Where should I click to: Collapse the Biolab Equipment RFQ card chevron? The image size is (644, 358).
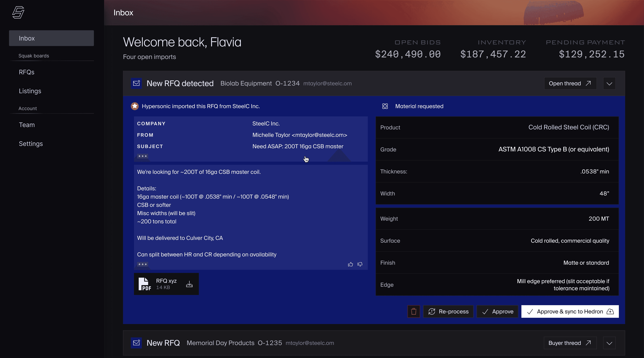[x=609, y=83]
